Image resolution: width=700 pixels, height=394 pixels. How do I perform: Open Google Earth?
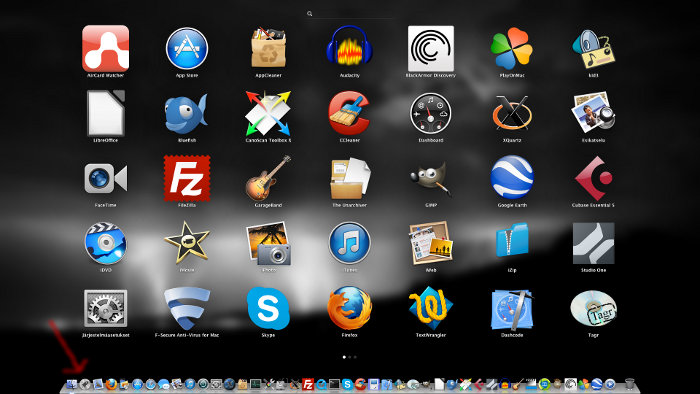click(x=512, y=178)
